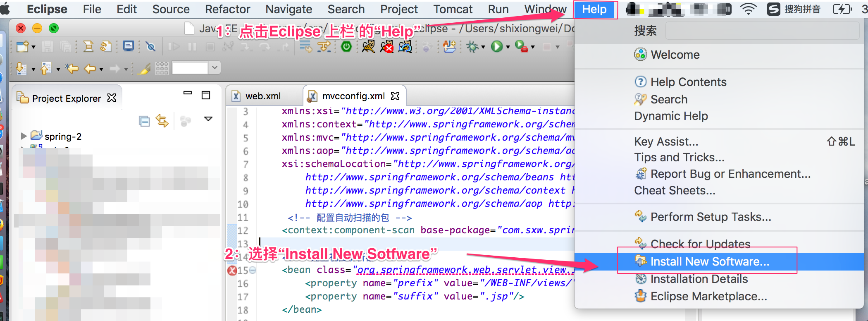Viewport: 868px width, 321px height.
Task: Expand the spring-2 project node
Action: (24, 136)
